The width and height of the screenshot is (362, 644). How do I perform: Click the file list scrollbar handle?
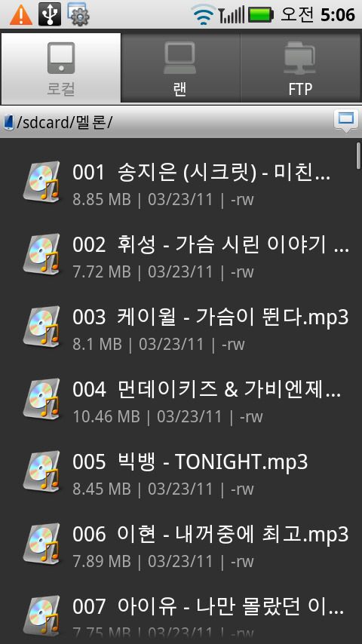[x=359, y=155]
